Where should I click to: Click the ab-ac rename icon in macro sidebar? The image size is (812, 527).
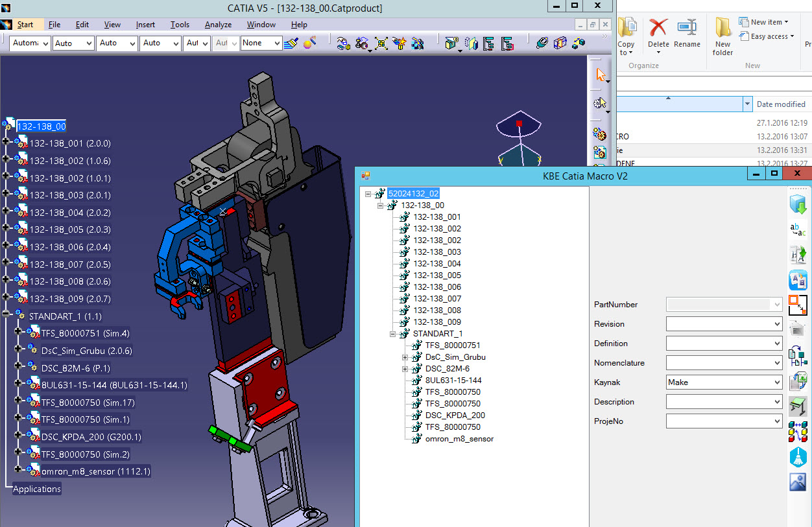point(798,229)
